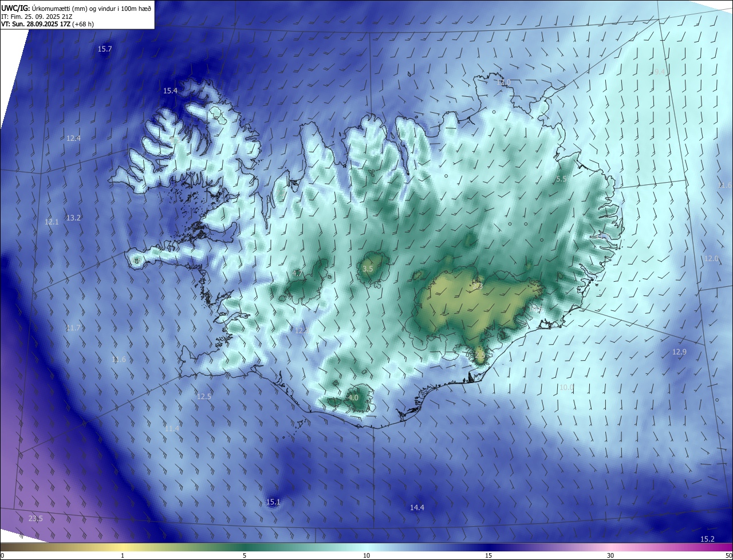Click the 13.2 value label
The width and height of the screenshot is (733, 560).
click(x=73, y=218)
